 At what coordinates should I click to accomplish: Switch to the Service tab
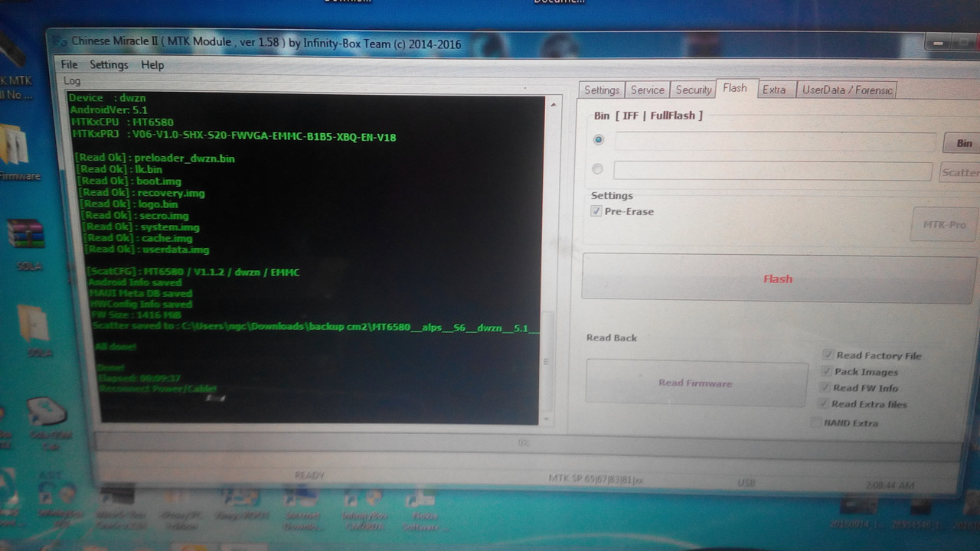tap(648, 90)
